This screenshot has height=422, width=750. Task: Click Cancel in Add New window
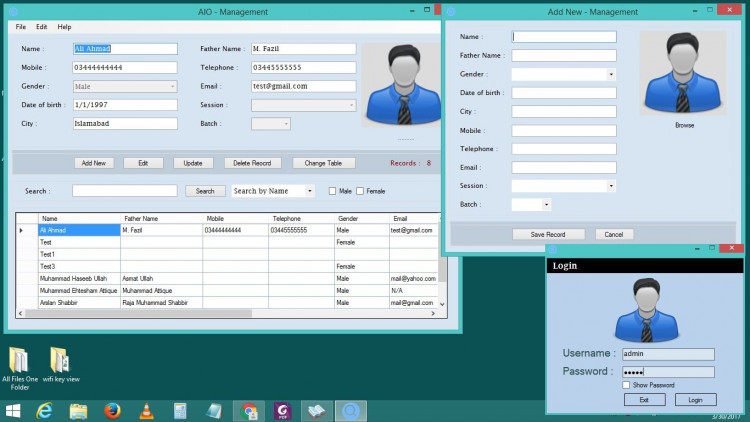click(x=614, y=234)
